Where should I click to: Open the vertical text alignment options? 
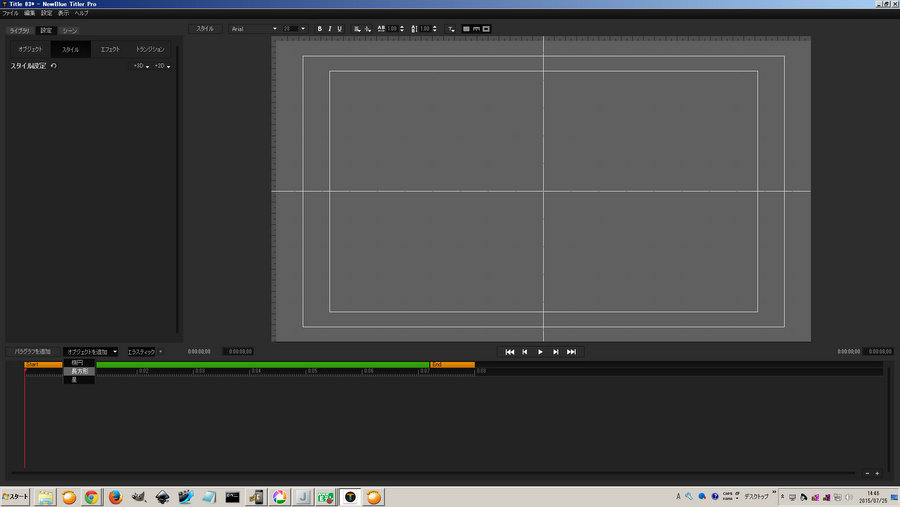(367, 29)
